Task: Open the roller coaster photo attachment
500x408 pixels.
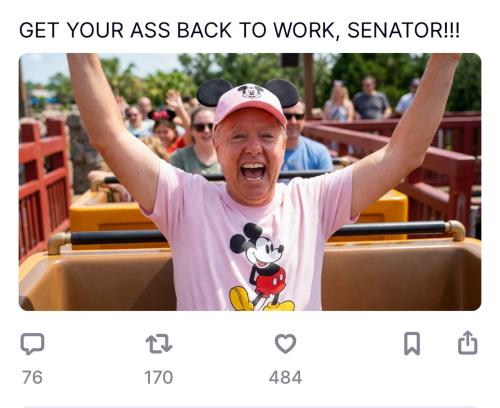Action: (250, 182)
